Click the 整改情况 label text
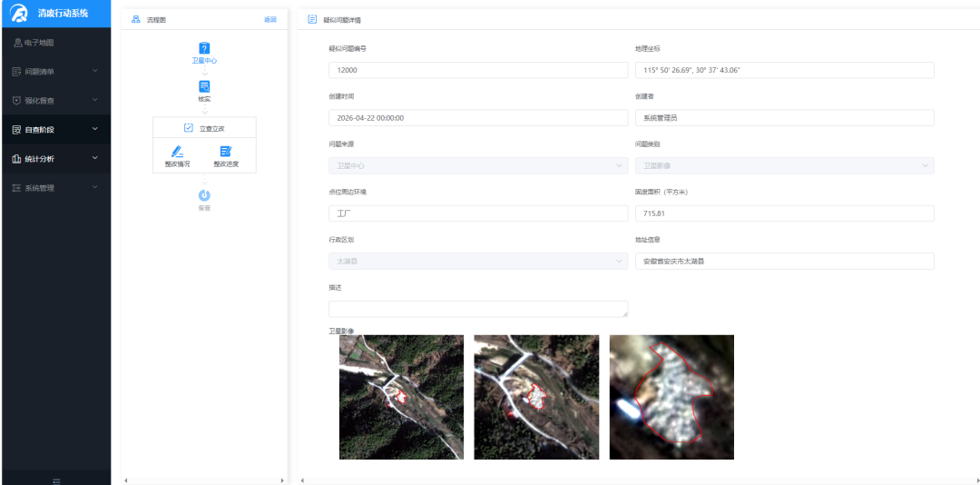 [177, 164]
